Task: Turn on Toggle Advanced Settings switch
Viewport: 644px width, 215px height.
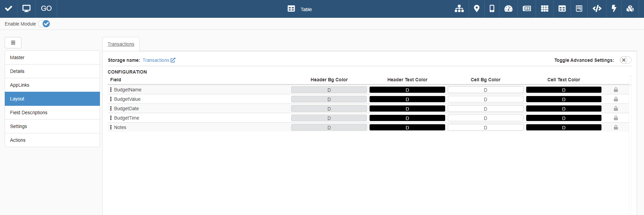Action: [625, 60]
